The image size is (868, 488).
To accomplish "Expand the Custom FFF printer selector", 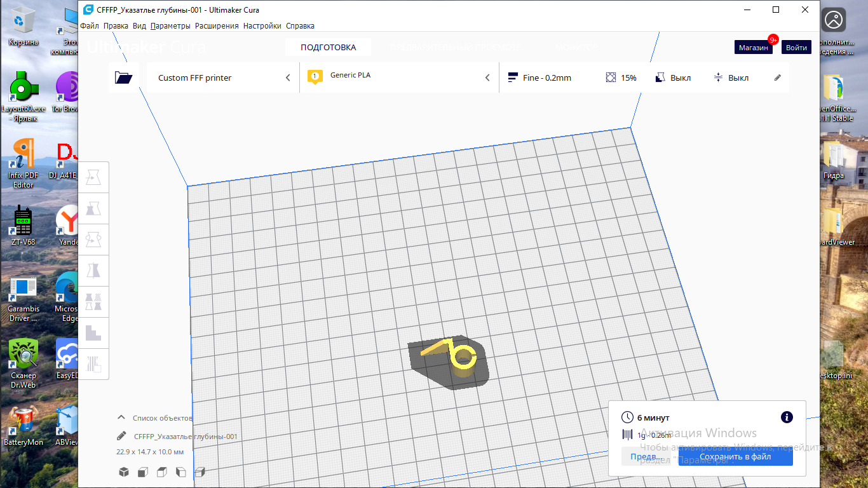I will point(223,78).
